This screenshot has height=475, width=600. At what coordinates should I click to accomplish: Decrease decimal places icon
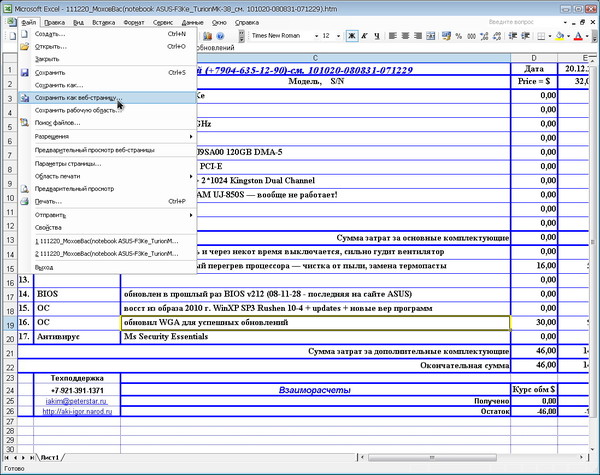point(497,36)
